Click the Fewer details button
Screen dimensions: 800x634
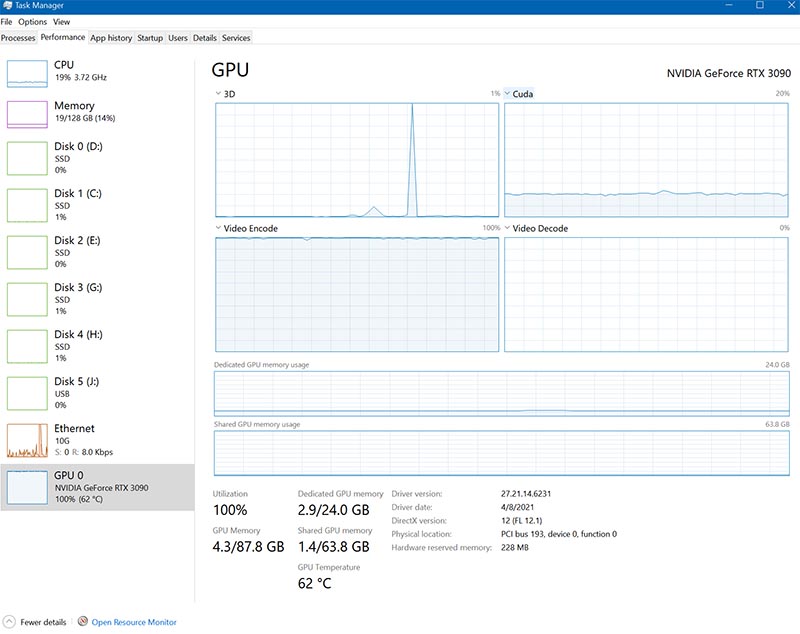[x=35, y=622]
